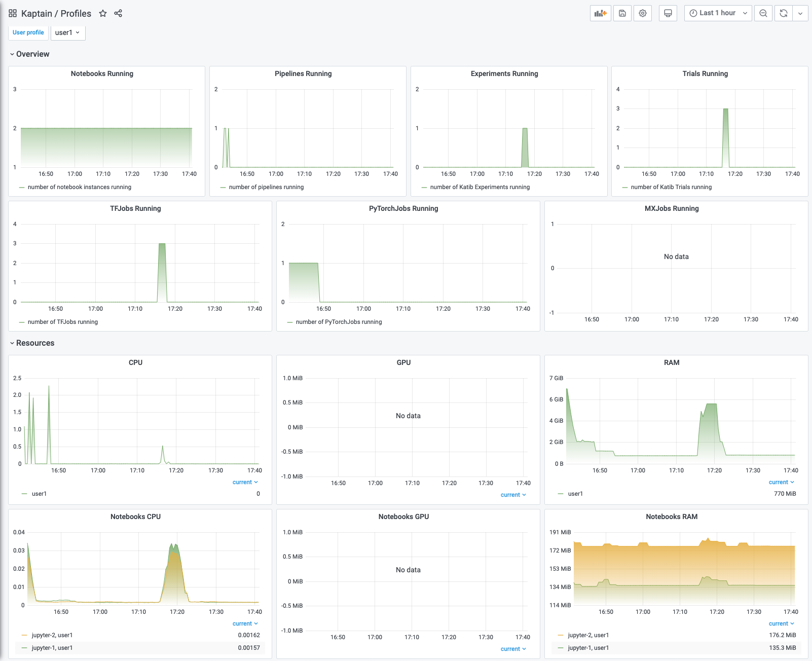This screenshot has height=661, width=812.
Task: Toggle jupyter-2, user1 in Notebooks CPU legend
Action: pos(52,635)
